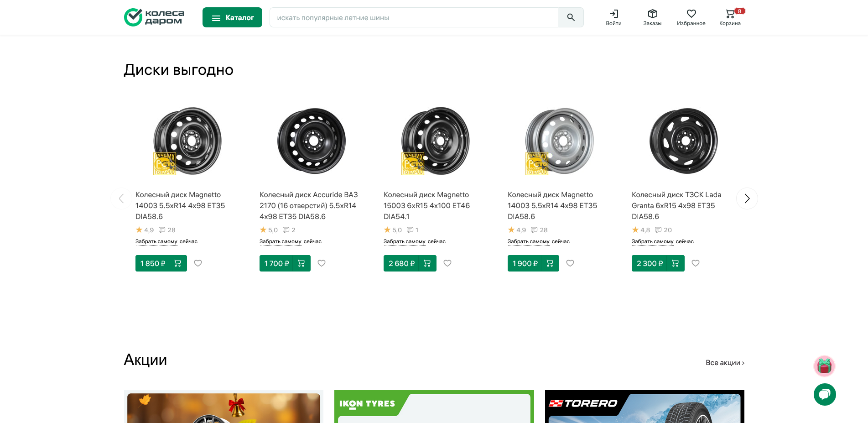868x423 pixels.
Task: Open the Войти login icon
Action: coord(613,17)
